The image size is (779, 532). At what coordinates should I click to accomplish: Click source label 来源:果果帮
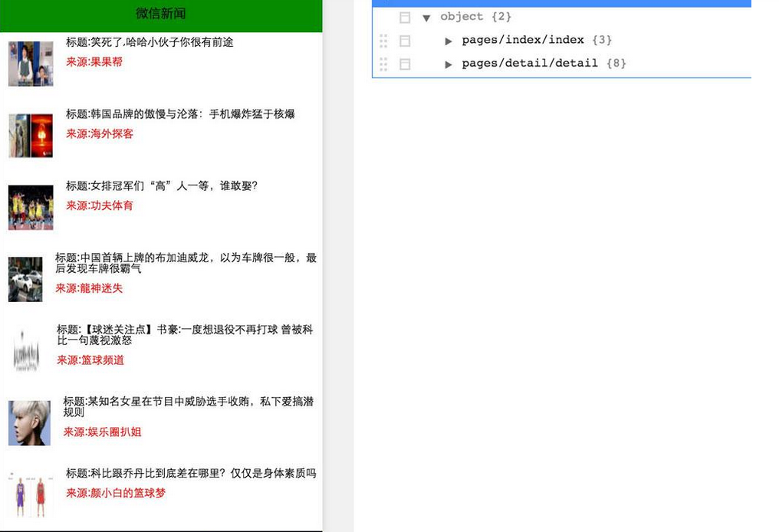(94, 62)
